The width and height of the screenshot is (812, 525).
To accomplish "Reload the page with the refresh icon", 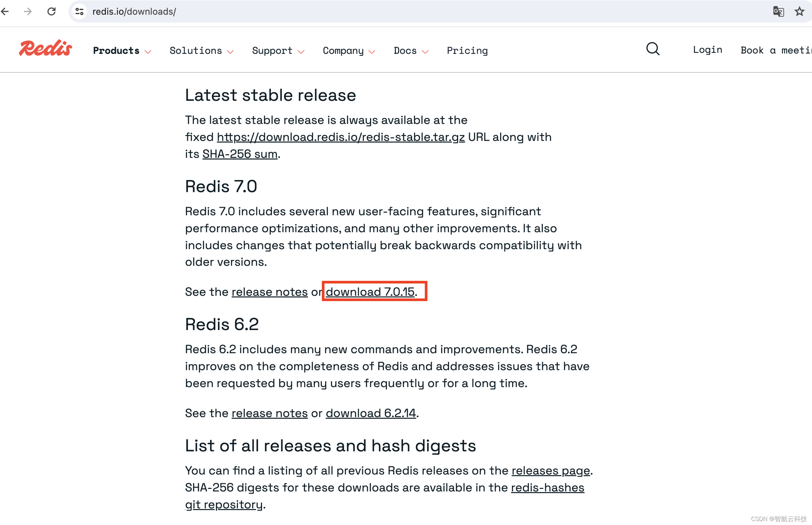I will [x=51, y=12].
